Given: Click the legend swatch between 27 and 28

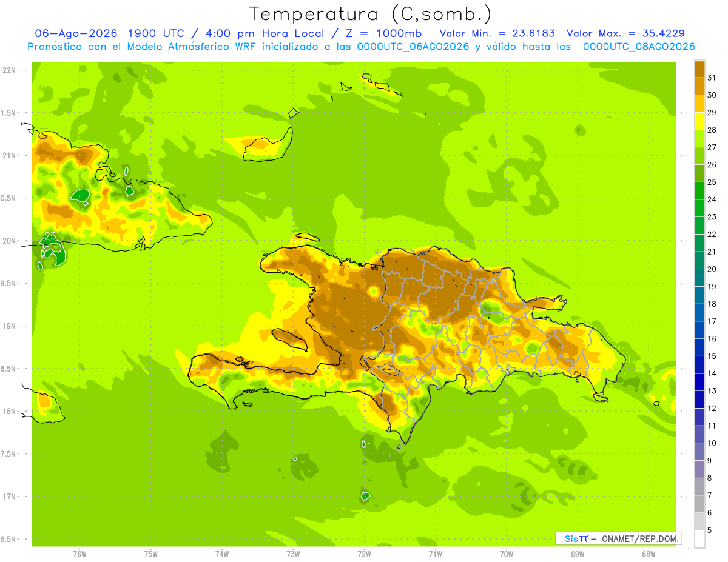Looking at the screenshot, I should 699,138.
